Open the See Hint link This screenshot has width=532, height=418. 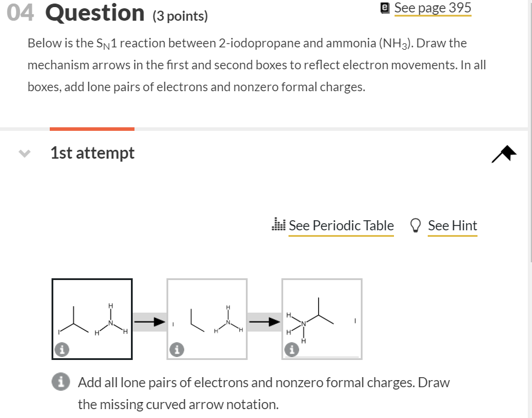[x=452, y=226]
